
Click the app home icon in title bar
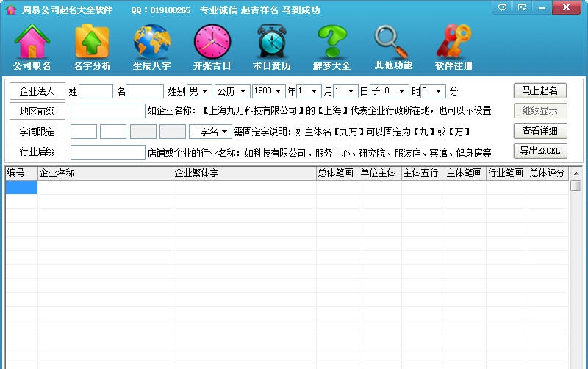point(11,10)
